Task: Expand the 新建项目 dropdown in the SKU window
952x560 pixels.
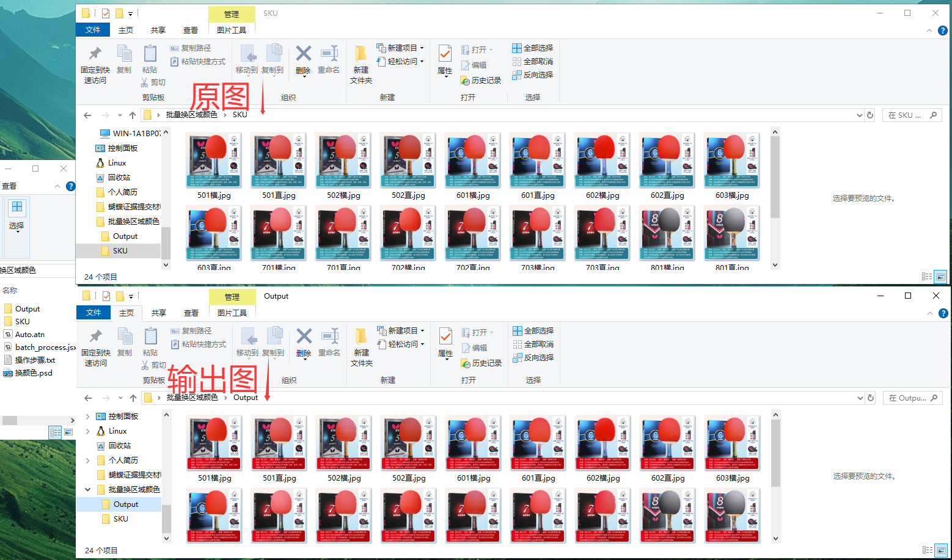Action: (x=422, y=48)
